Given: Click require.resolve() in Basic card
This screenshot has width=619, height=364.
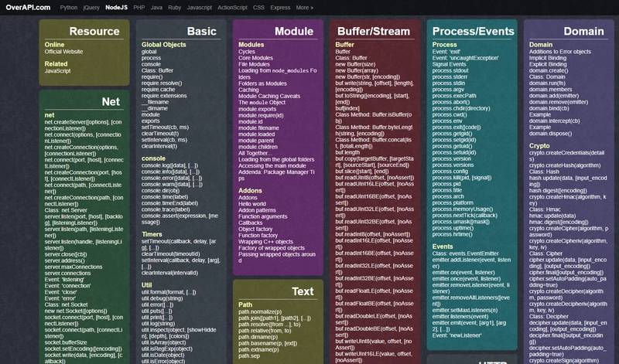Looking at the screenshot, I should coord(162,83).
